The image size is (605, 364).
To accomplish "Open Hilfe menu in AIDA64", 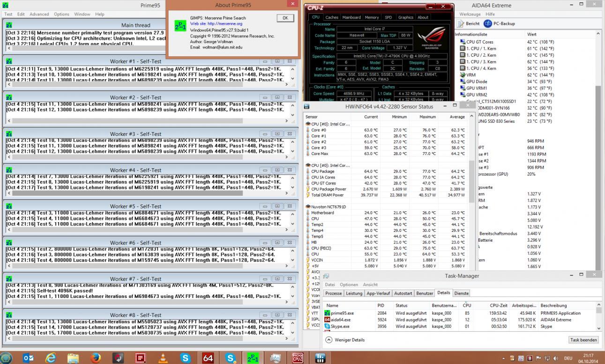I will pyautogui.click(x=490, y=14).
